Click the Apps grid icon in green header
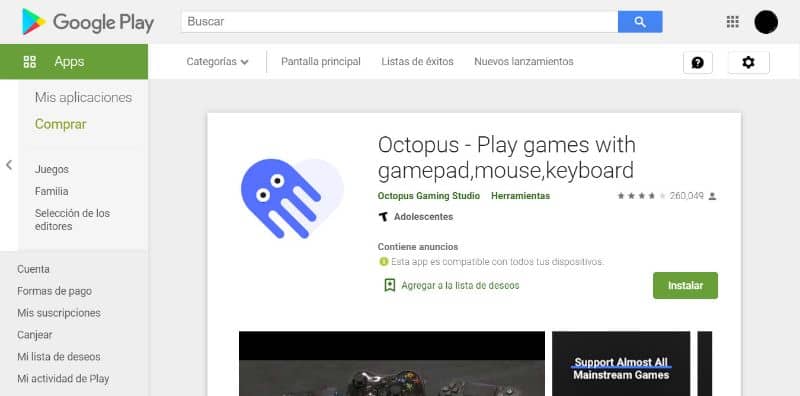This screenshot has width=800, height=396. click(x=30, y=62)
